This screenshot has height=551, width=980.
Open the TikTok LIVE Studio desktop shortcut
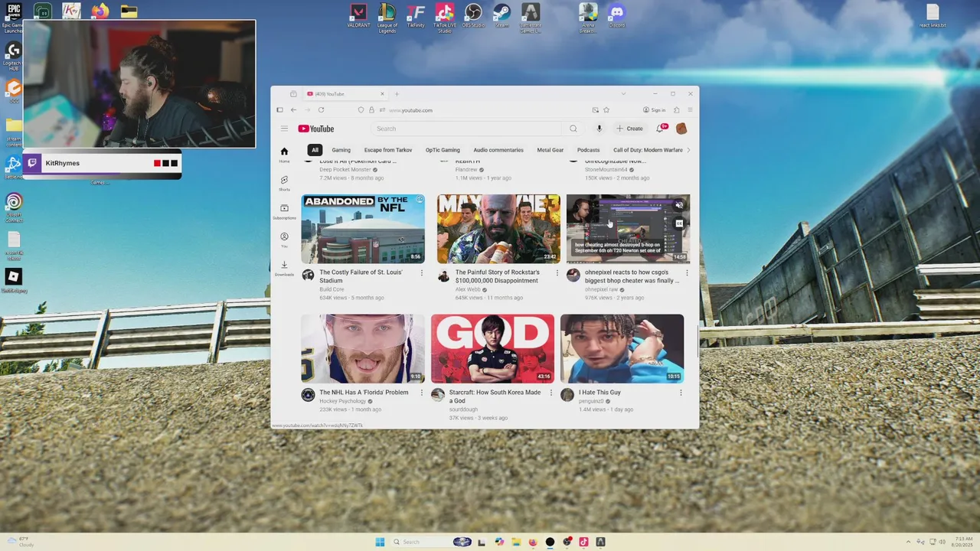[x=445, y=18]
